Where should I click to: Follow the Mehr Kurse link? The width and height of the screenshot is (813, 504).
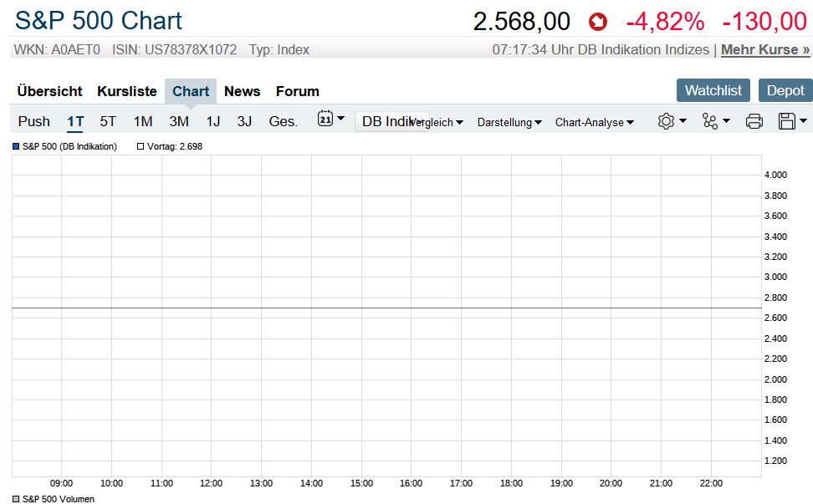765,49
